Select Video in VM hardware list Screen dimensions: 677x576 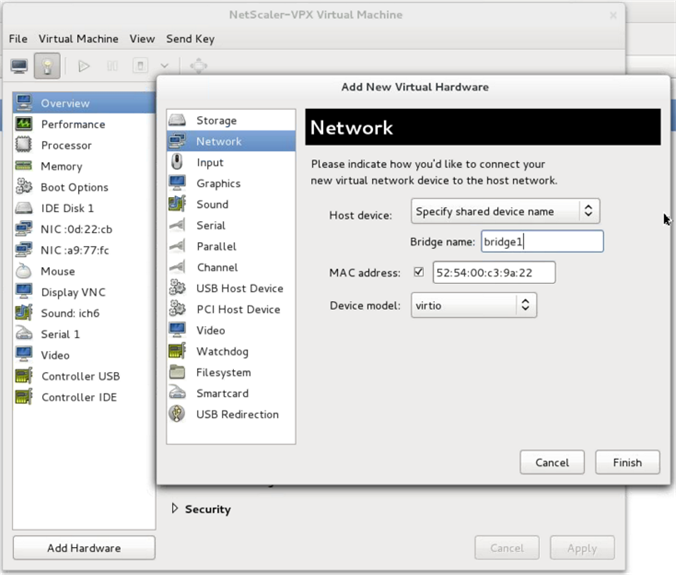(84, 355)
